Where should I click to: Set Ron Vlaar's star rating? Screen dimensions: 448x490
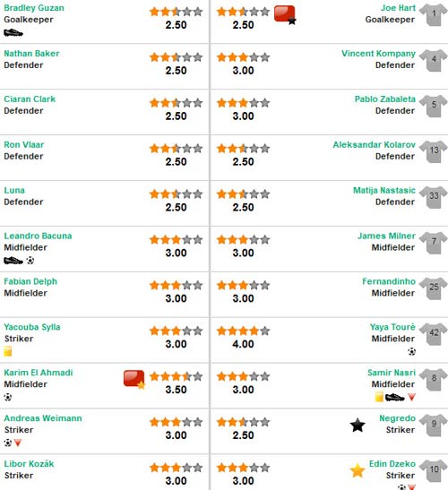176,149
